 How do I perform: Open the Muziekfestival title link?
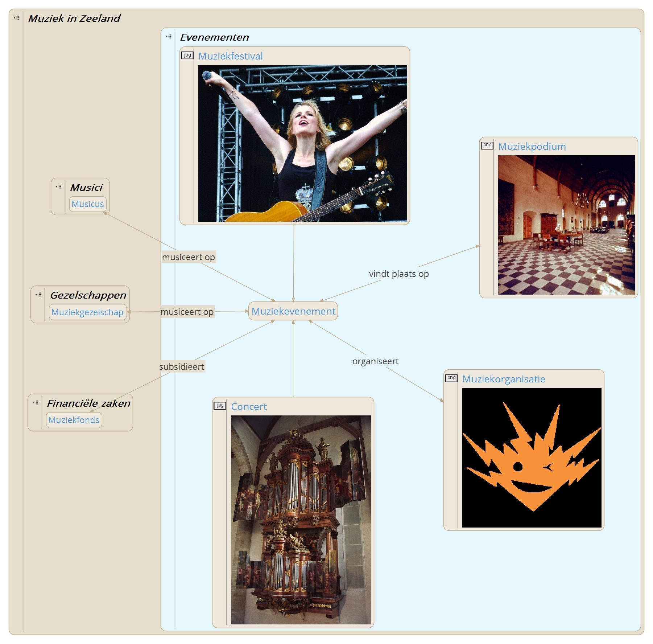(x=230, y=56)
